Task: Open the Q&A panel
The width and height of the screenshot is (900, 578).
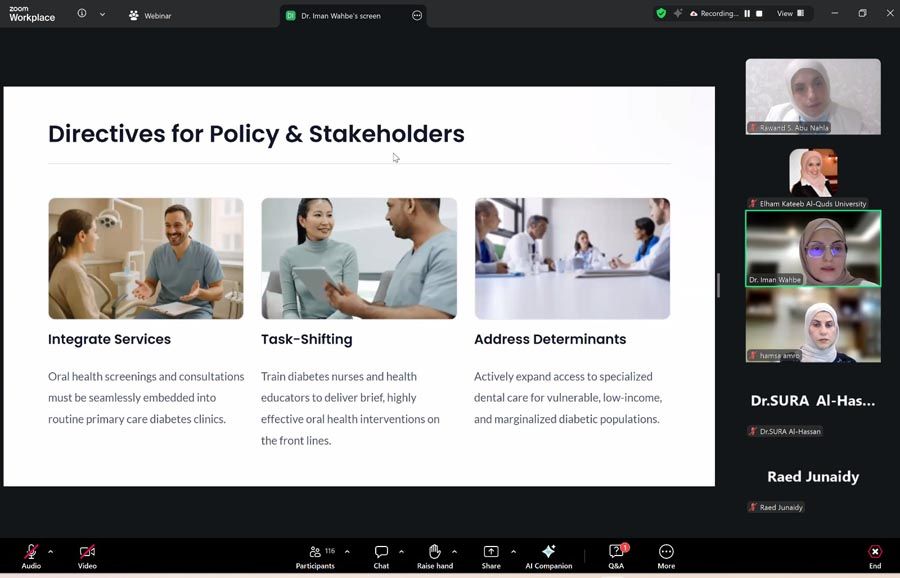Action: click(616, 556)
